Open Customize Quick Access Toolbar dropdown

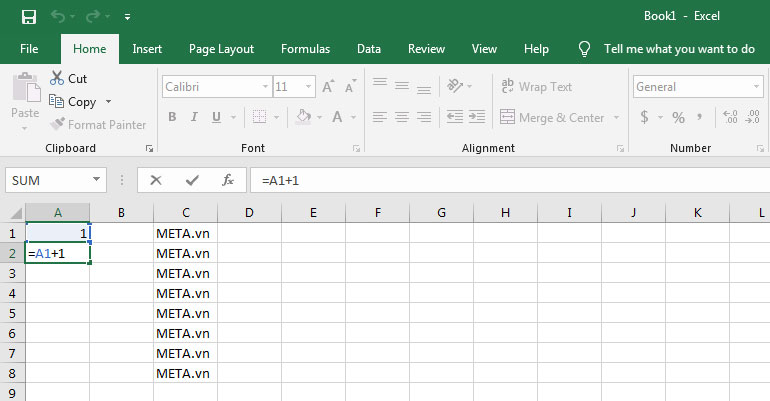click(x=128, y=17)
